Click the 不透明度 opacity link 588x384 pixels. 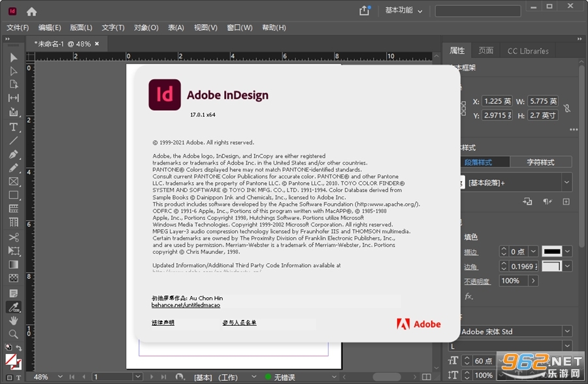pyautogui.click(x=477, y=281)
